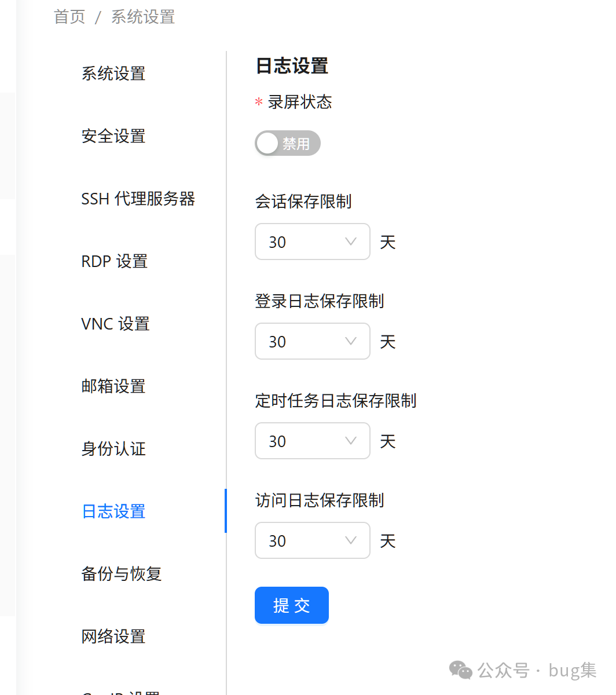616x695 pixels.
Task: Select 系统设置 in the sidebar
Action: (x=113, y=74)
